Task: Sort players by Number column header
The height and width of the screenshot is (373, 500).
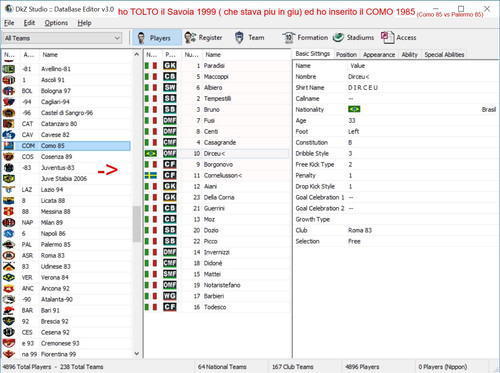Action: pos(192,55)
